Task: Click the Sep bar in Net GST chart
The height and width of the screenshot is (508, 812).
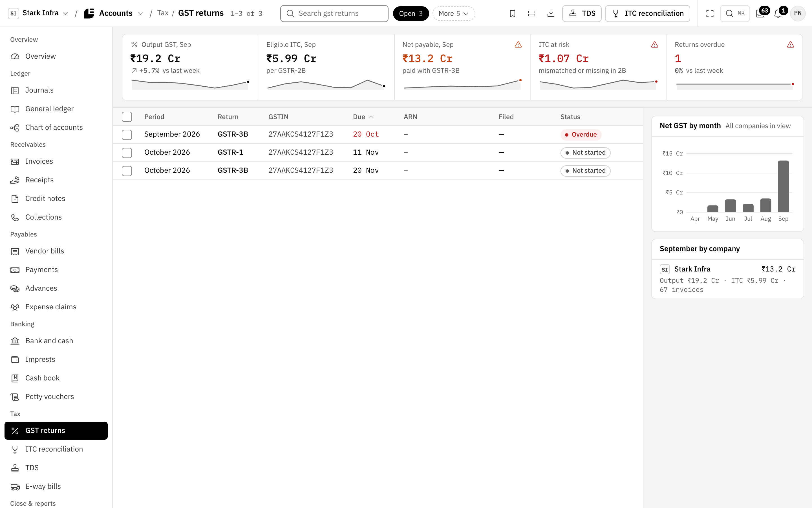Action: click(x=783, y=187)
